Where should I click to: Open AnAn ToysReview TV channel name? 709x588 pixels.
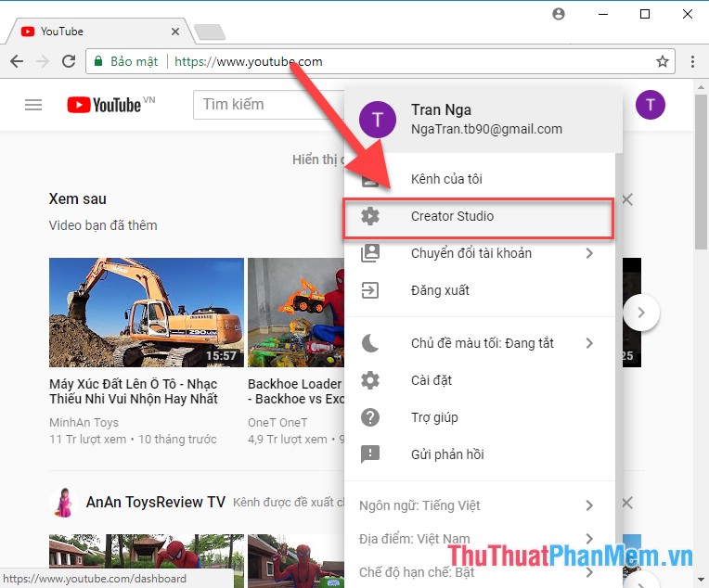pyautogui.click(x=156, y=502)
